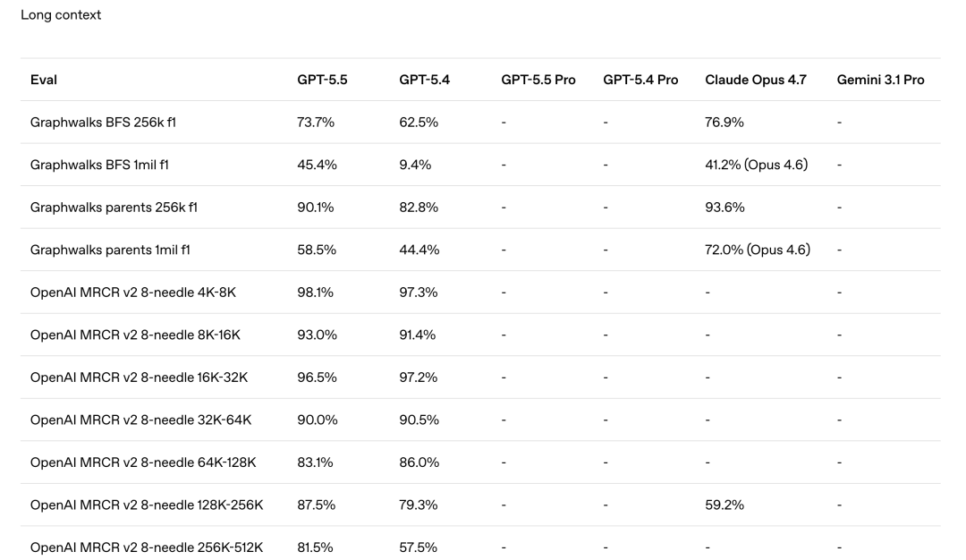Click the "Long context" section heading
Image resolution: width=966 pixels, height=560 pixels.
[61, 15]
